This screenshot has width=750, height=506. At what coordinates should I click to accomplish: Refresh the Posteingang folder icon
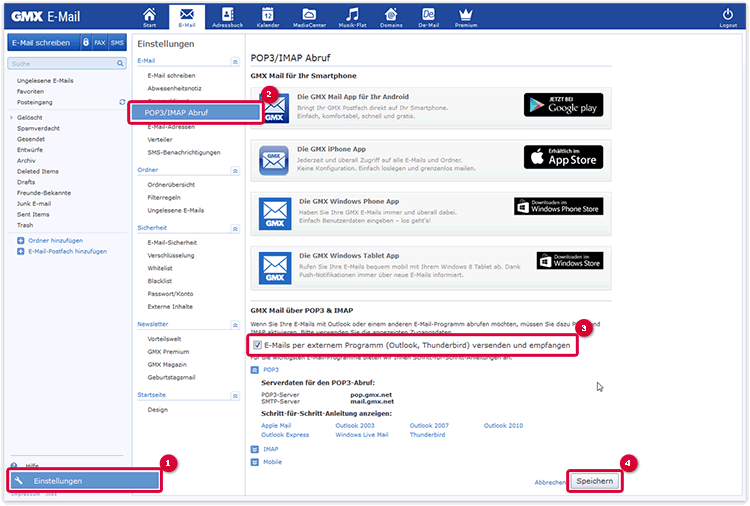click(122, 102)
